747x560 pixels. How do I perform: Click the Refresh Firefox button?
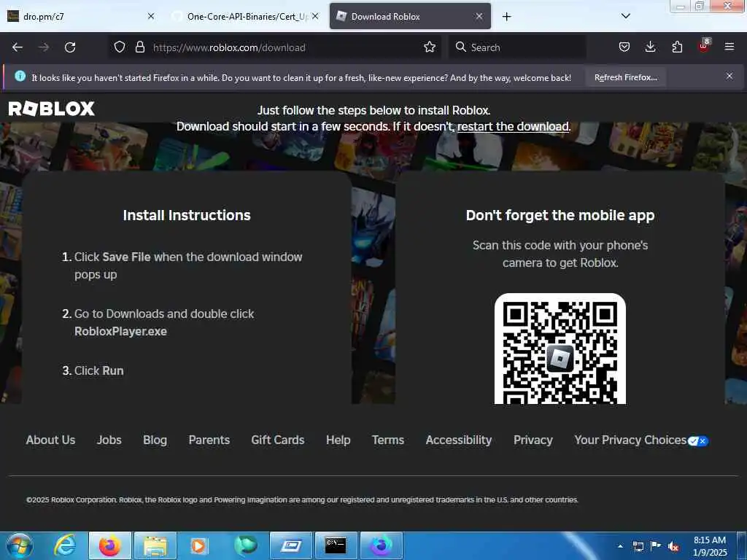pyautogui.click(x=625, y=77)
